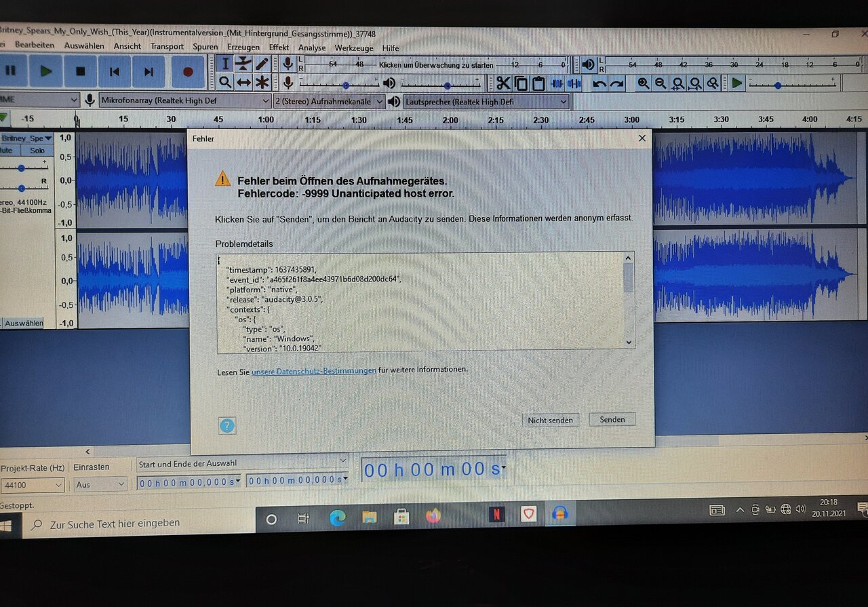Open the Mikrofonarray recording device dropdown
868x607 pixels.
click(x=185, y=100)
